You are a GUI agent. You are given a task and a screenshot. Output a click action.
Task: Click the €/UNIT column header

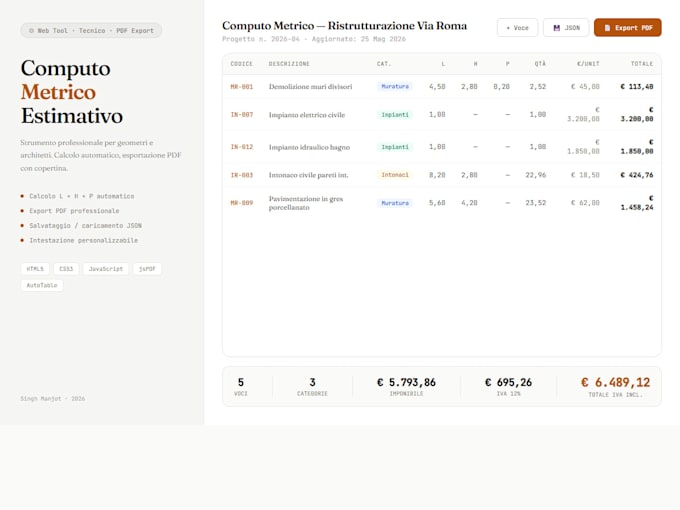tap(588, 64)
